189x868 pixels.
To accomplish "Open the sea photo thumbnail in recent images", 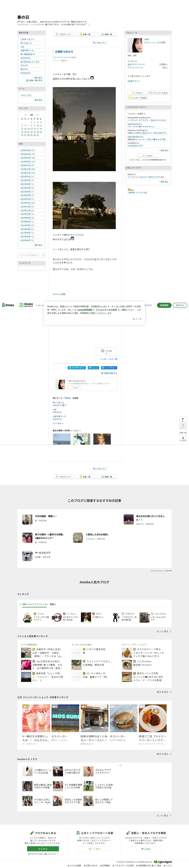I will click(x=62, y=439).
